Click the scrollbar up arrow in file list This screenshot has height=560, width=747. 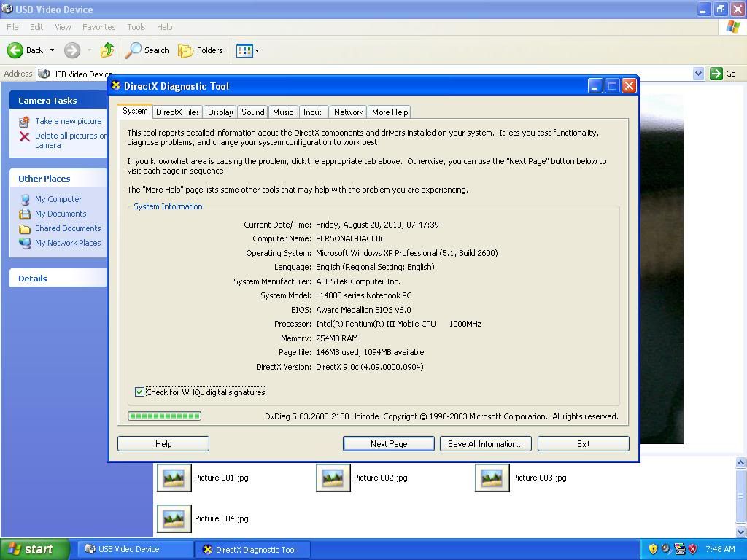tap(740, 462)
